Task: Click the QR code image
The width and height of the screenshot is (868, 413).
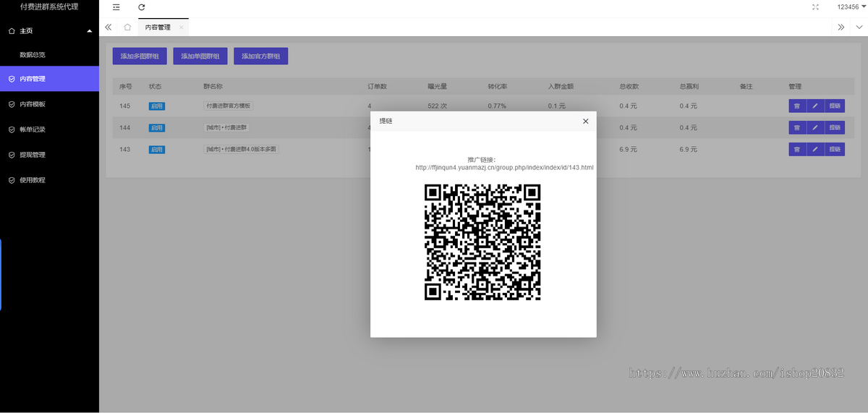Action: click(482, 242)
